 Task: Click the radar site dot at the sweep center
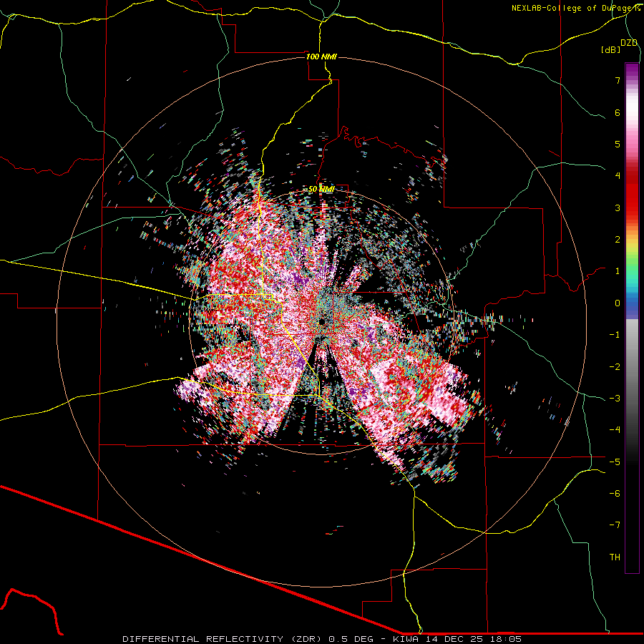pos(321,321)
